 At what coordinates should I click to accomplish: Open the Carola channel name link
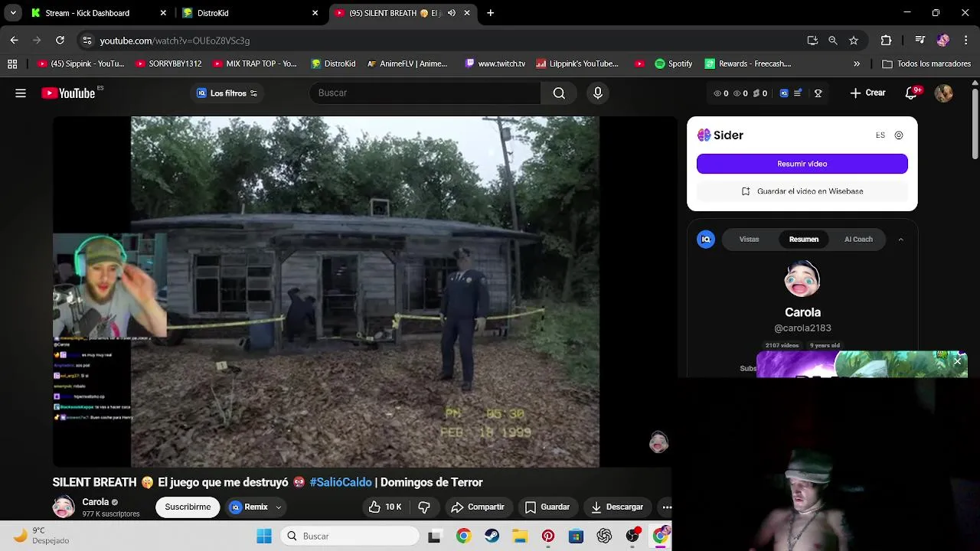pos(96,502)
